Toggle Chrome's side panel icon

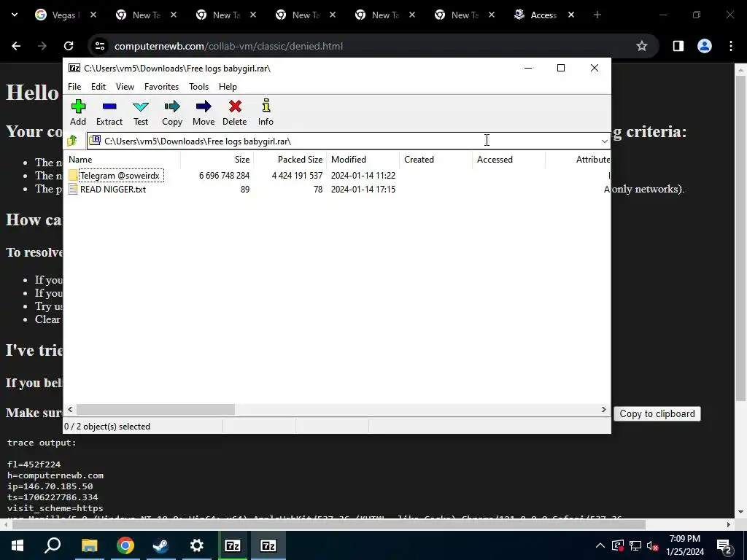[678, 46]
